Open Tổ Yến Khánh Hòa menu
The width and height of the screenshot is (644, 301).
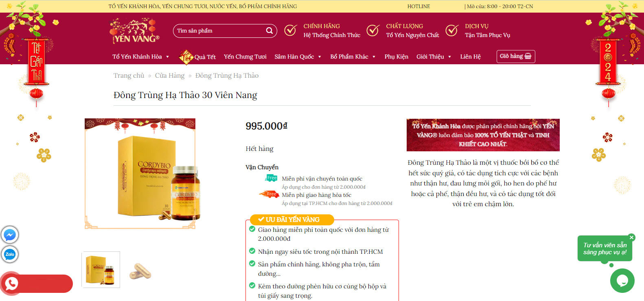(x=137, y=57)
